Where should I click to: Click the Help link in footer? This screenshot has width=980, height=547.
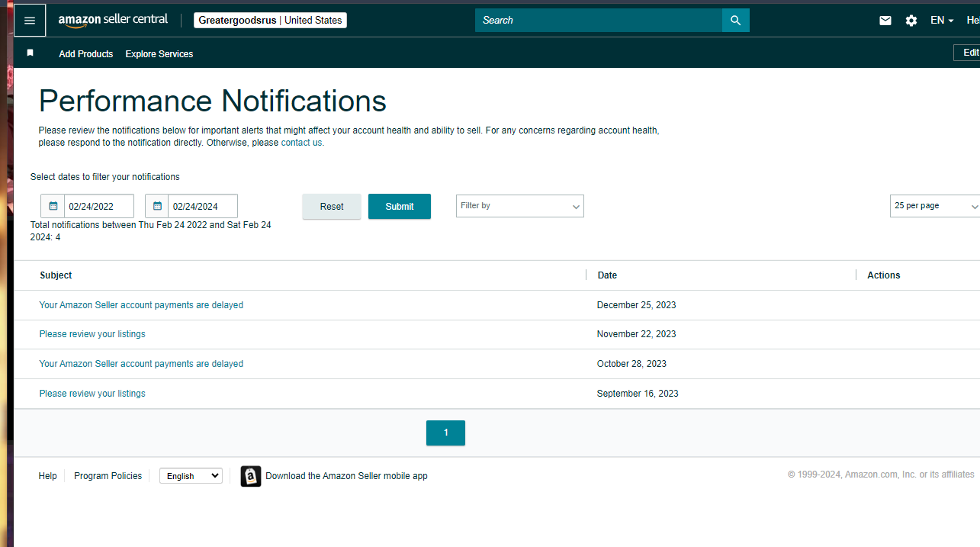[48, 476]
